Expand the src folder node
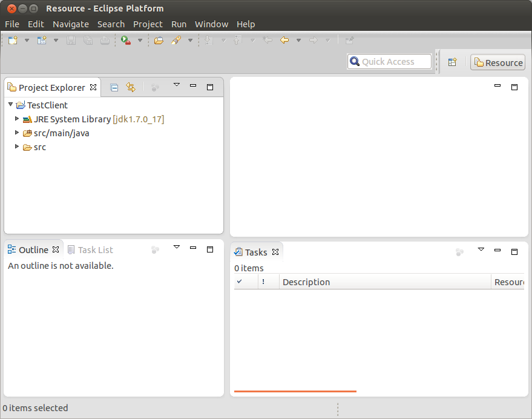 coord(16,147)
